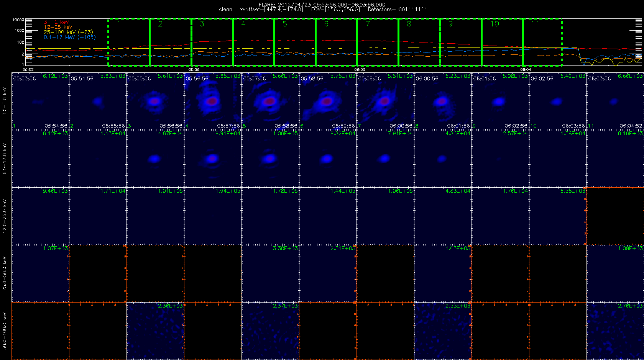Open the 50-100 keV image with peak 2.55E+03
644x360 pixels.
pyautogui.click(x=443, y=331)
